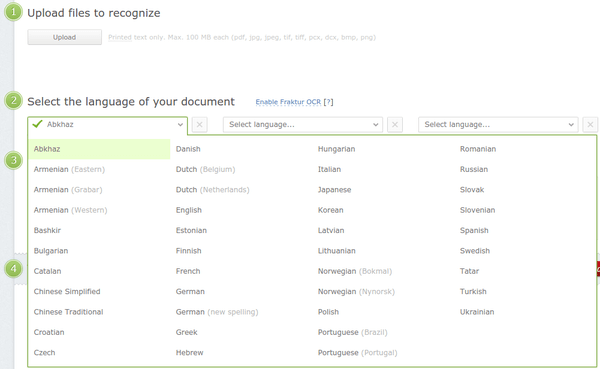
Task: Choose Lithuanian language
Action: click(337, 251)
